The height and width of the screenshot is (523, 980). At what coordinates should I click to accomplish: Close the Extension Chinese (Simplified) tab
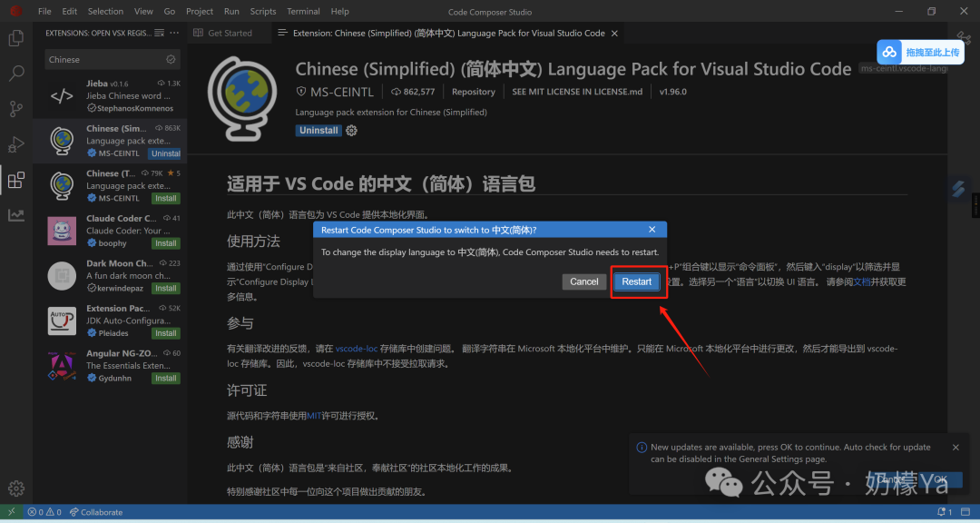(614, 34)
